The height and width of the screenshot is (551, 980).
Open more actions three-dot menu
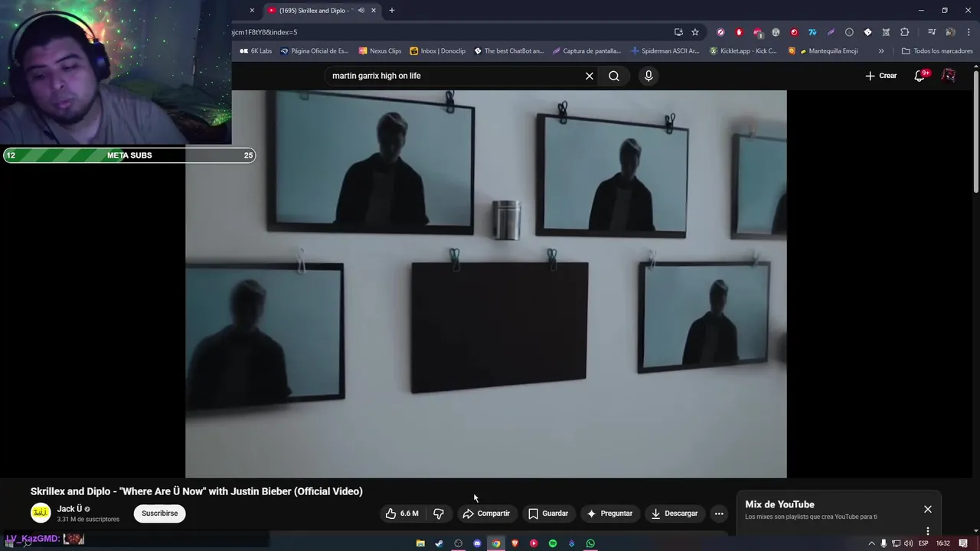719,514
